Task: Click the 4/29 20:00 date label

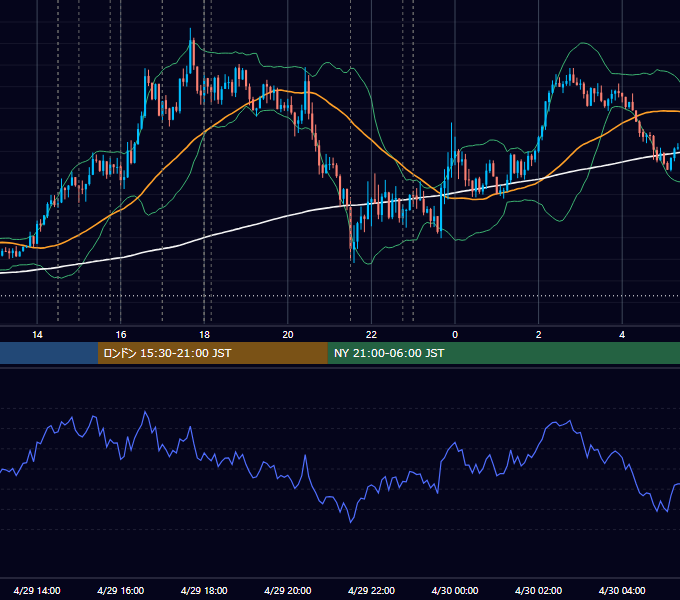Action: tap(288, 590)
